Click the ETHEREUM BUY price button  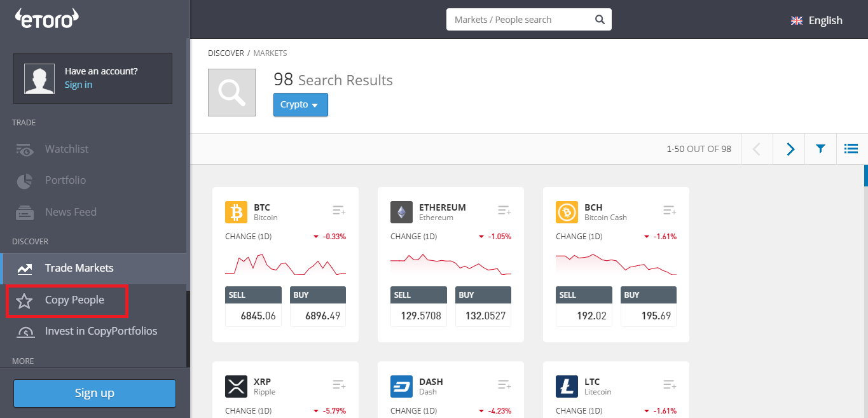[x=483, y=307]
